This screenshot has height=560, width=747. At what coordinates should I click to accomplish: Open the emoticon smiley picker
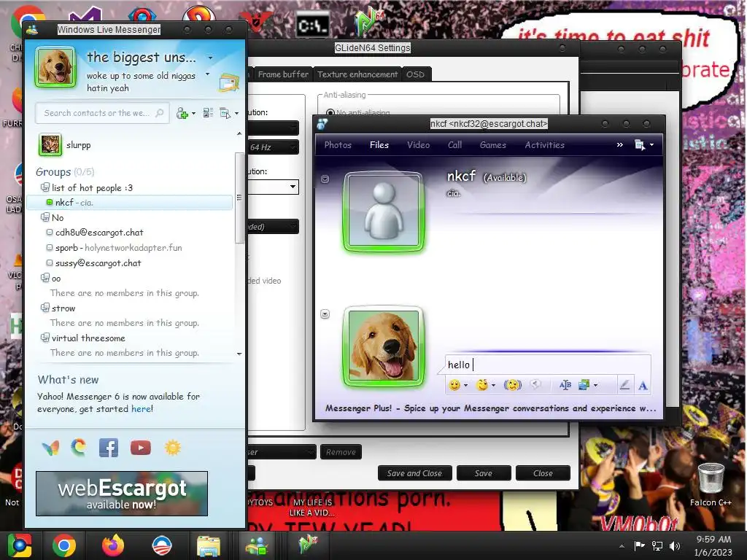pos(454,385)
